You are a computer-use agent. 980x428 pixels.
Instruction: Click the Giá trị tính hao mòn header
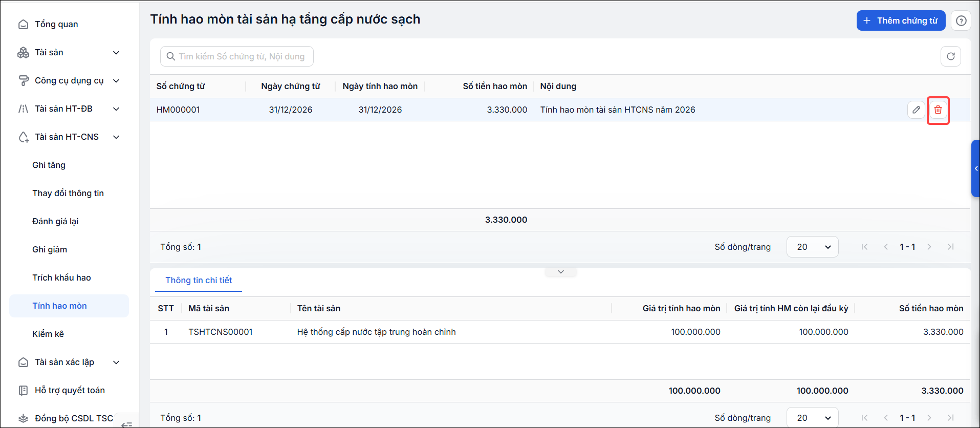[x=681, y=309]
